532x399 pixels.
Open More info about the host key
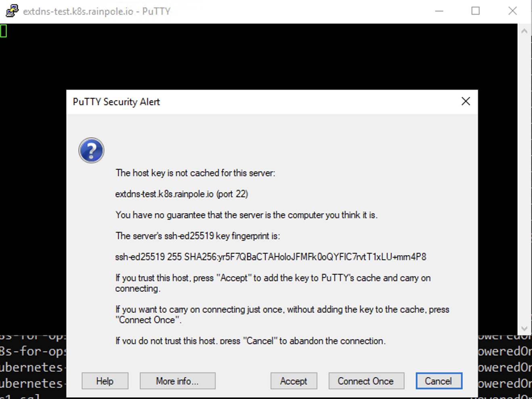[x=177, y=381]
